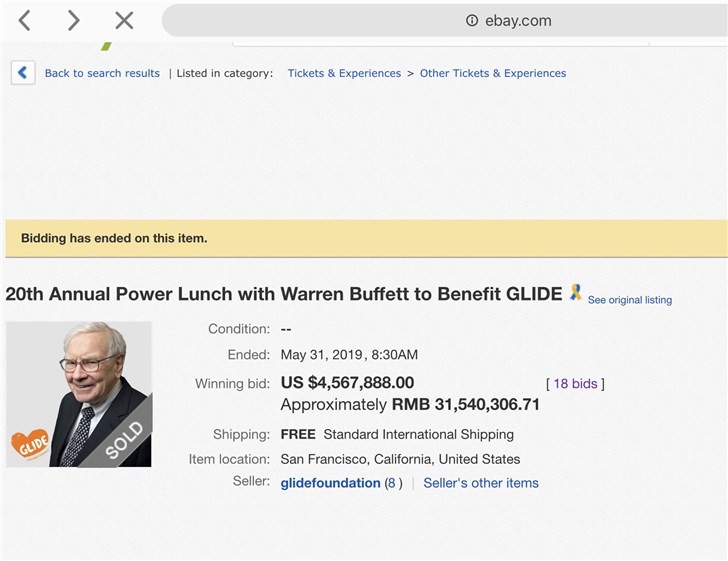Viewport: 728px width, 561px height.
Task: Click the See original listing link
Action: (629, 300)
